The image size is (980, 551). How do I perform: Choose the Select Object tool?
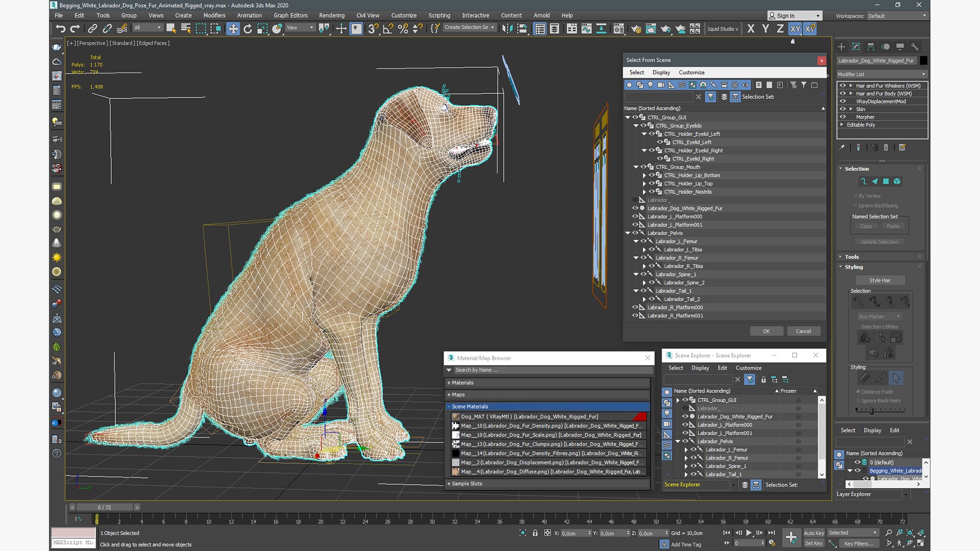(171, 29)
